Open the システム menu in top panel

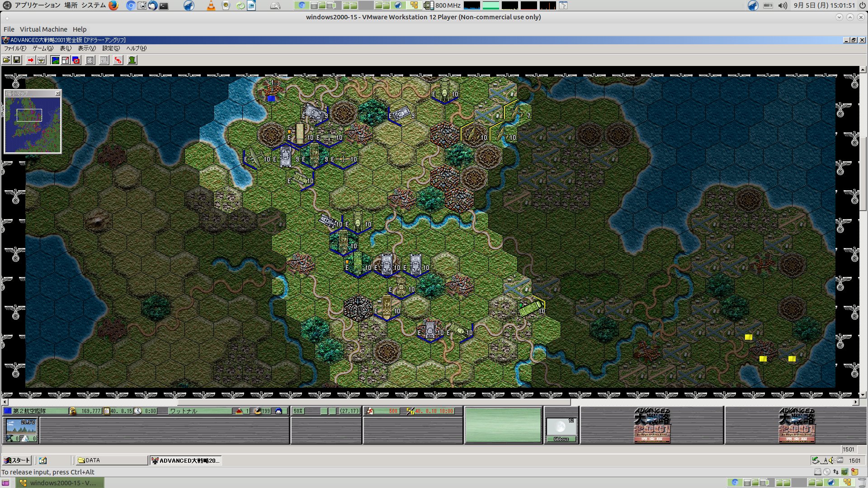[x=94, y=5]
